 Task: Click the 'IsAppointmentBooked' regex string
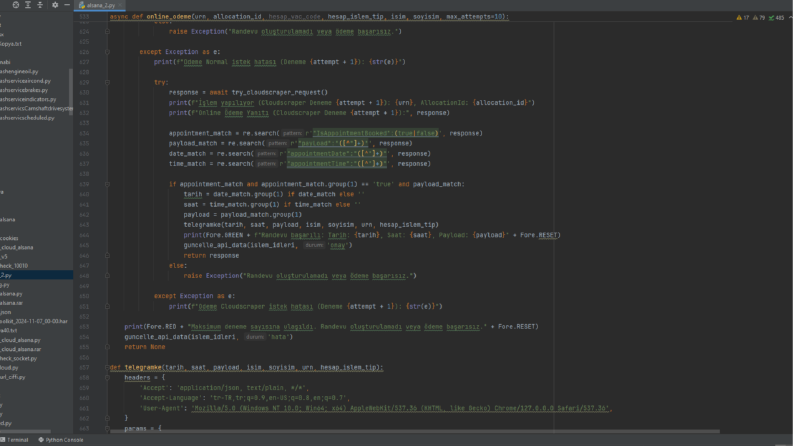click(375, 133)
